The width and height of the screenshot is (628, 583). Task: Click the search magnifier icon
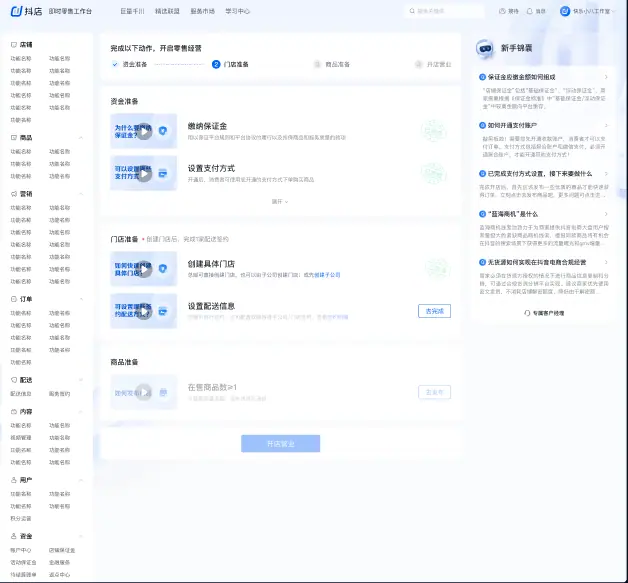pos(412,11)
